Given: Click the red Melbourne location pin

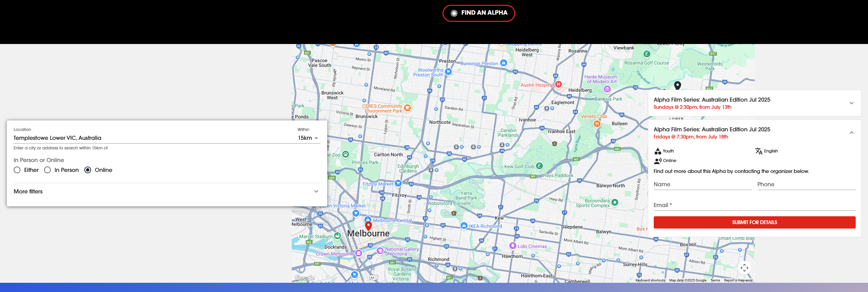Looking at the screenshot, I should pos(368,226).
